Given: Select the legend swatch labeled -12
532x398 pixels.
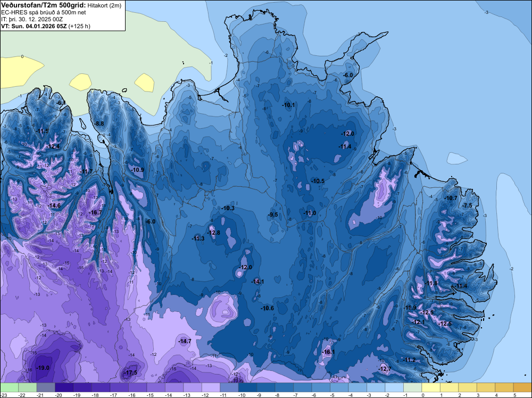Looking at the screenshot, I should 211,387.
